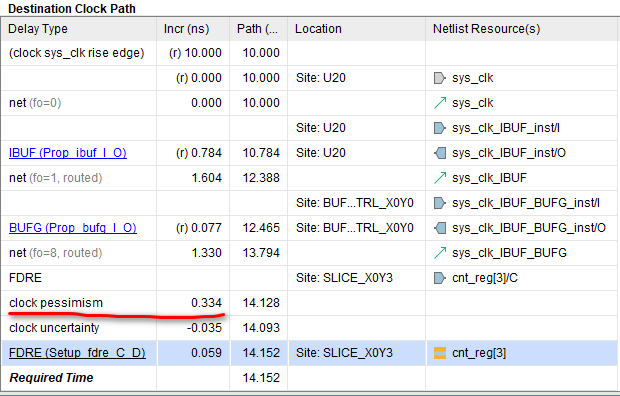Click the Netlist Resource(s) column header
The width and height of the screenshot is (620, 396).
tap(522, 29)
